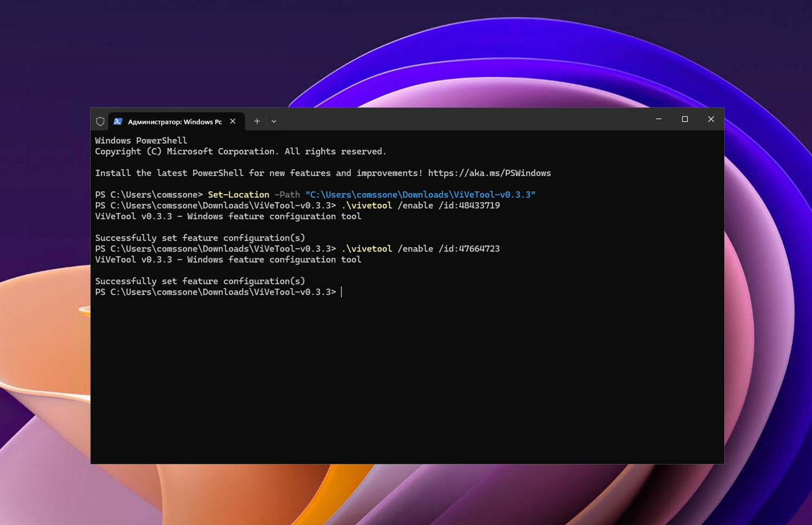The image size is (812, 525).
Task: Click the Microsoft Corporation copyright line
Action: coord(241,151)
